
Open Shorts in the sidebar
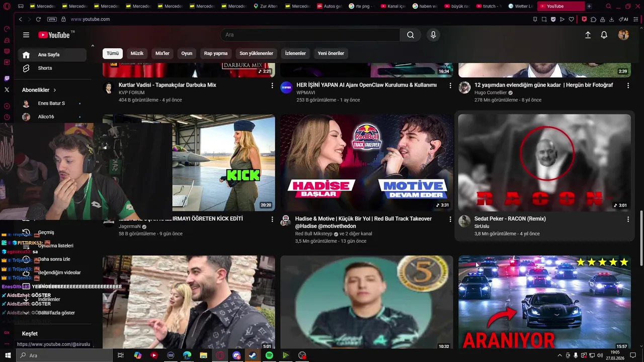(52, 68)
